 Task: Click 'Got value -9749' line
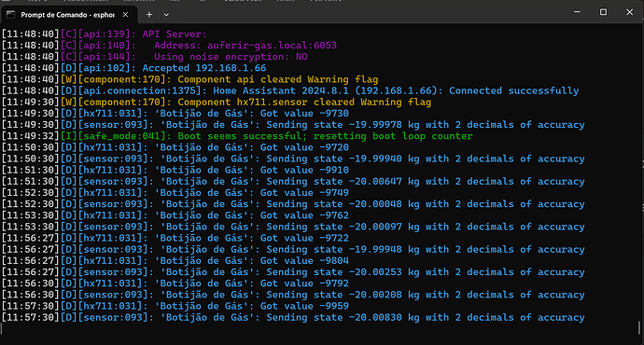tap(175, 193)
